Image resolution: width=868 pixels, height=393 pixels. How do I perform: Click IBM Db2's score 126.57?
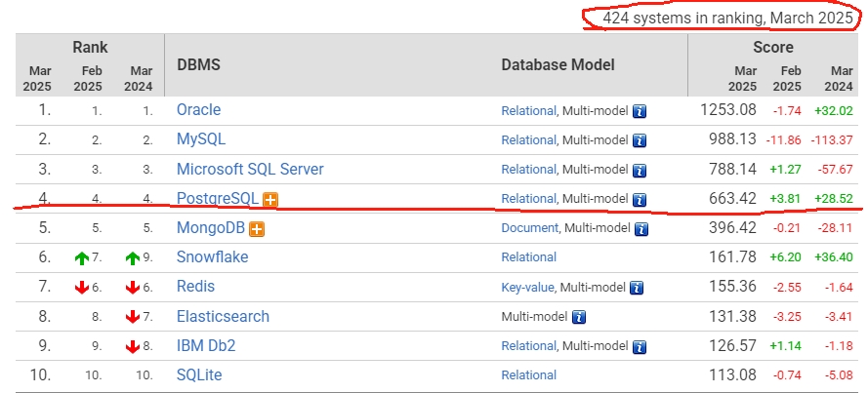pos(732,345)
